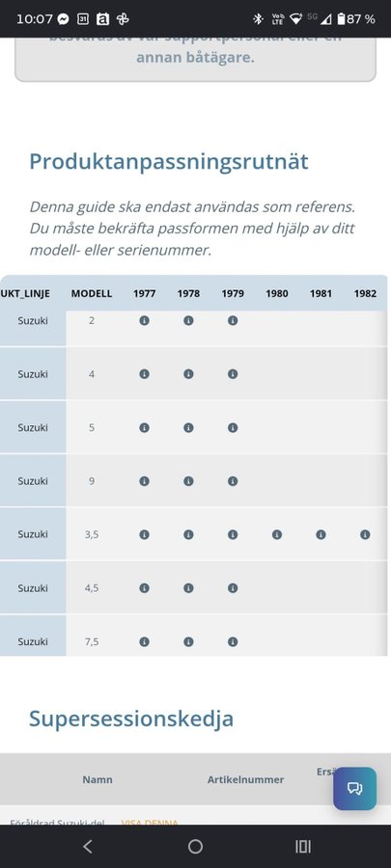Tap info icon for Suzuki 3,5 in 1982
The image size is (391, 868).
coord(365,534)
